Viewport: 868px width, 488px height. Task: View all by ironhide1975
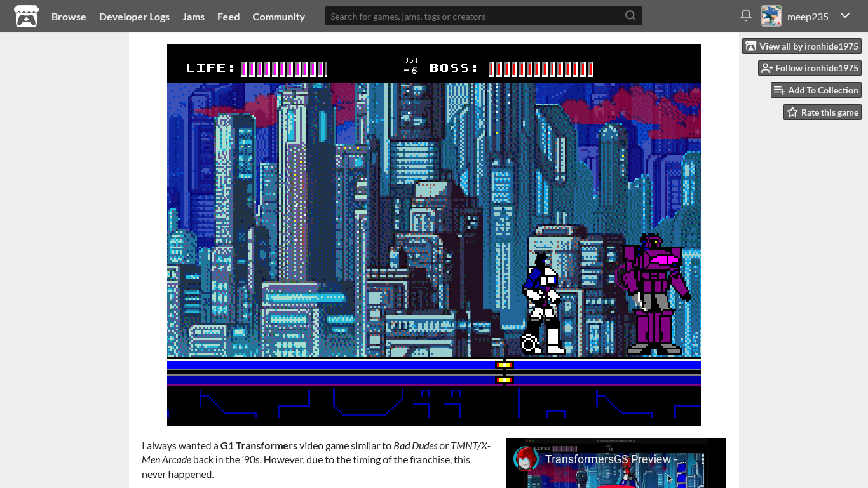pos(802,46)
